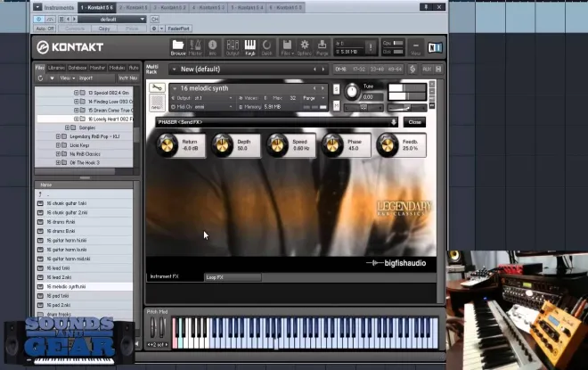This screenshot has width=588, height=370.
Task: Open the Kontakt Browse panel icon
Action: click(x=178, y=47)
